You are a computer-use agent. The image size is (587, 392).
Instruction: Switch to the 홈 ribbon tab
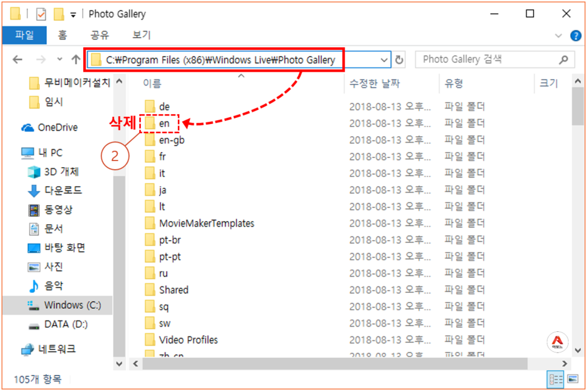(62, 35)
